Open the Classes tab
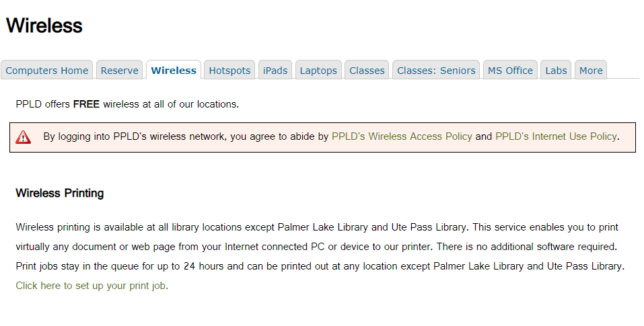This screenshot has height=326, width=644. (x=367, y=71)
